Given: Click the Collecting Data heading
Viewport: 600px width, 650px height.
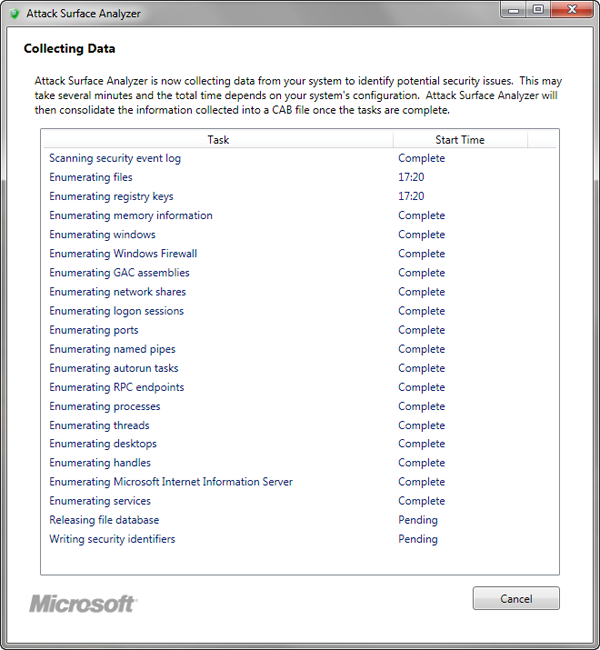Looking at the screenshot, I should 69,49.
